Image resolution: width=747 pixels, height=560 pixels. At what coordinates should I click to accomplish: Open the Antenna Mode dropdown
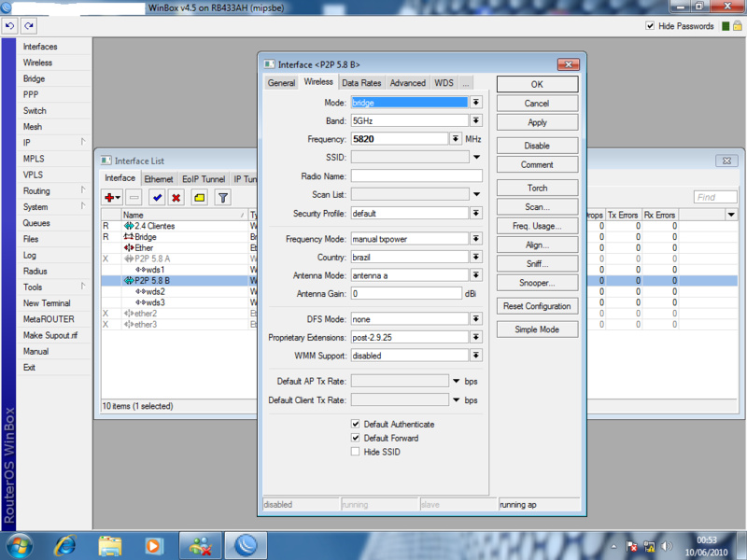pyautogui.click(x=476, y=274)
